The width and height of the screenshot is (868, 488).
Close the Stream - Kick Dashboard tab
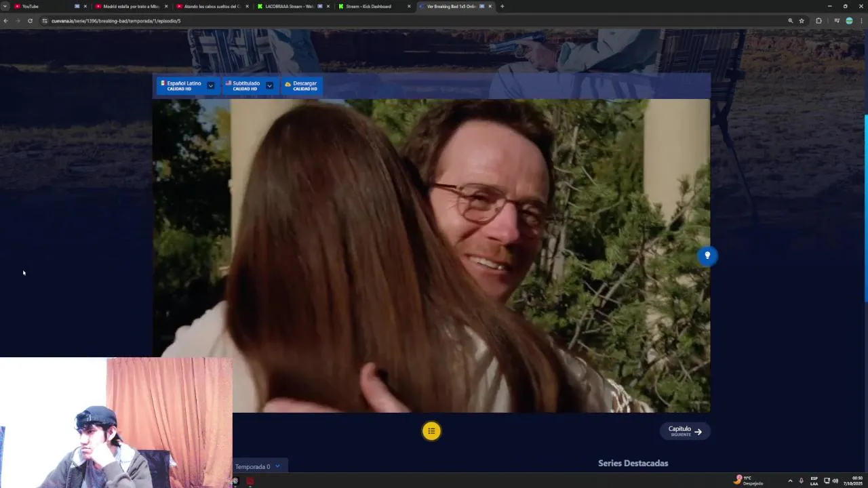click(409, 6)
